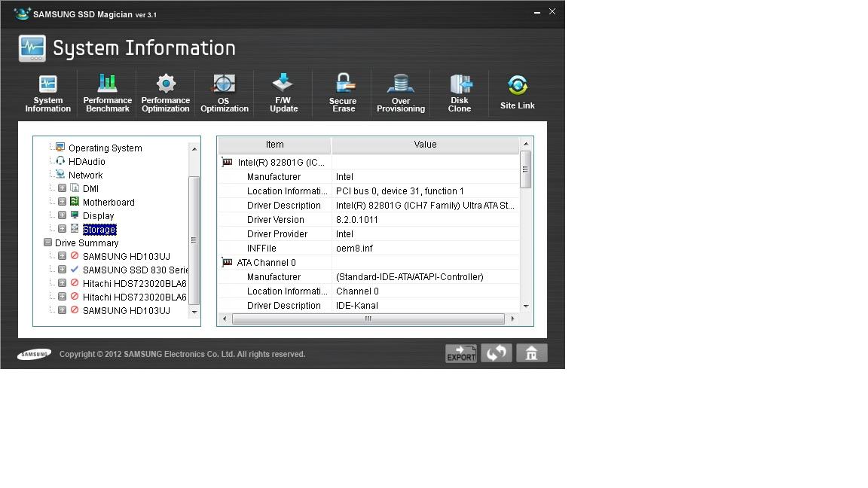Select SAMSUNG SSD 830 Series drive
The height and width of the screenshot is (488, 868).
135,270
